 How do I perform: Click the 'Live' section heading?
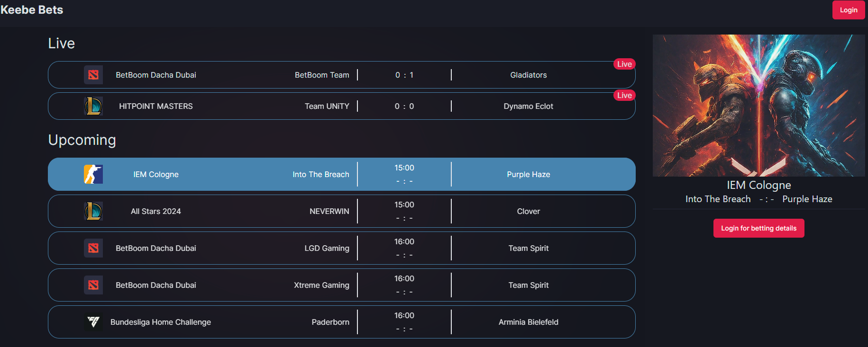[x=62, y=44]
